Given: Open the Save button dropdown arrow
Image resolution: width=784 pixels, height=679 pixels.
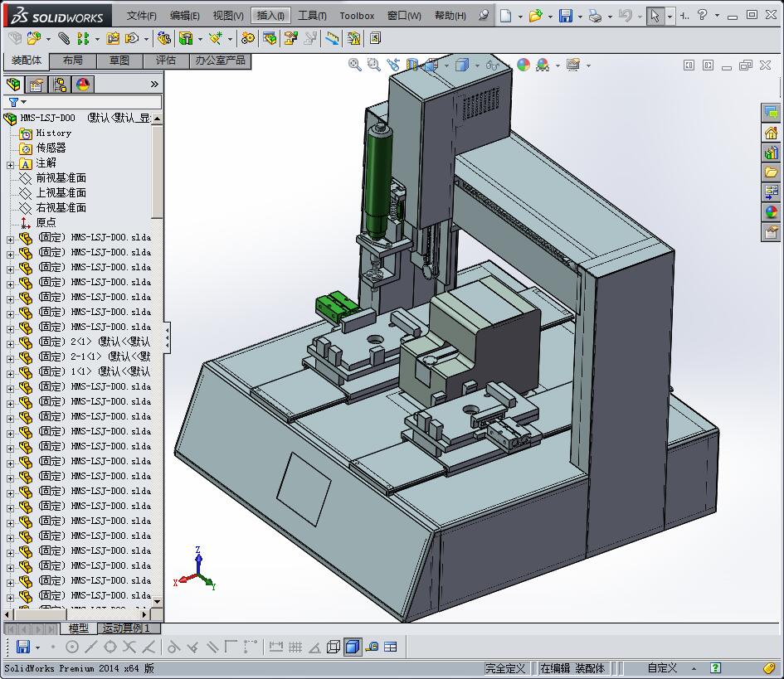Looking at the screenshot, I should point(578,16).
